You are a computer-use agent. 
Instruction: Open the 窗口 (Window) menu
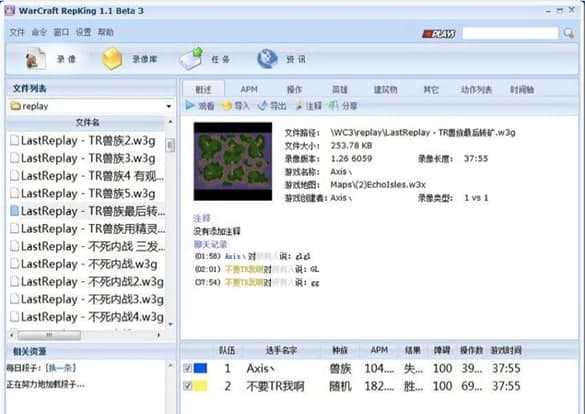(x=61, y=32)
